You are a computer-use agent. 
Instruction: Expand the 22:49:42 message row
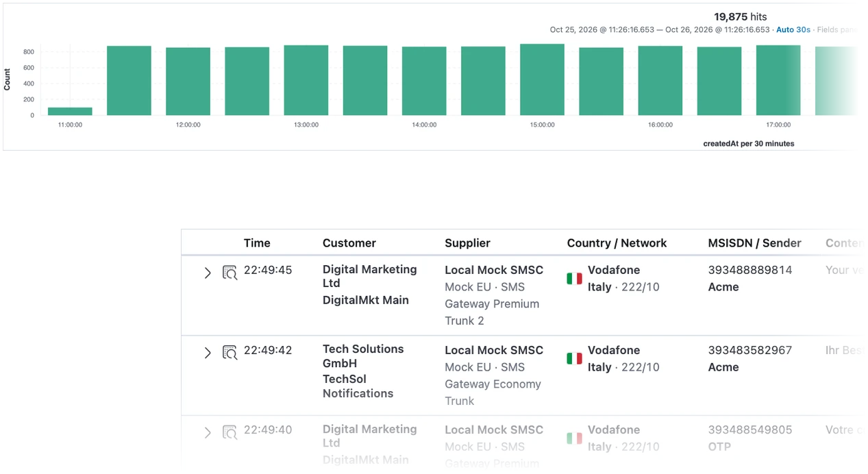pos(208,353)
